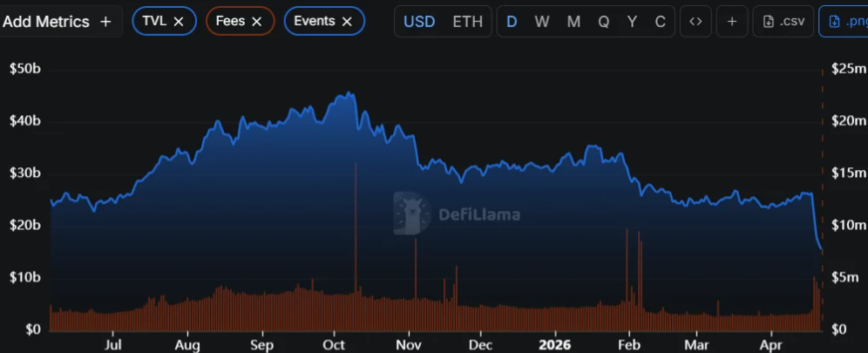Viewport: 868px width, 353px height.
Task: Click the tall October fees spike bar
Action: [x=356, y=227]
